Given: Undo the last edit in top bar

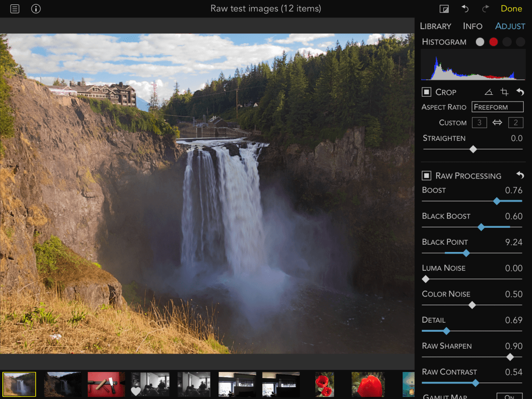Looking at the screenshot, I should pos(465,9).
